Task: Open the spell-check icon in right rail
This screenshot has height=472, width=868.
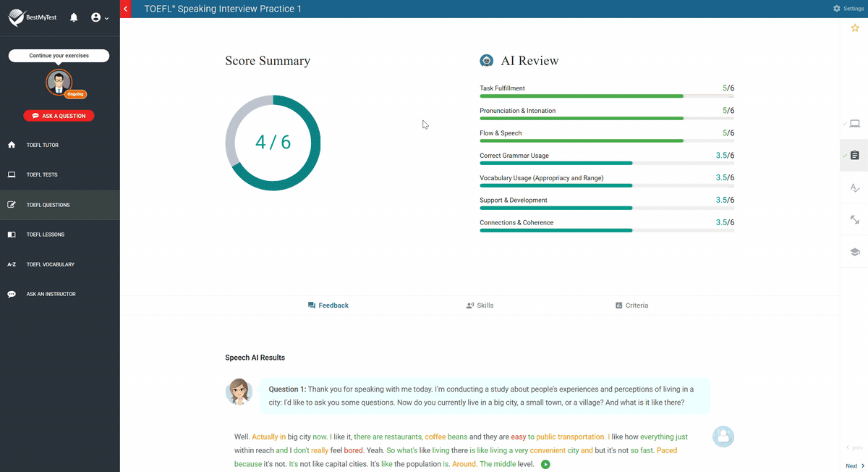Action: 854,187
